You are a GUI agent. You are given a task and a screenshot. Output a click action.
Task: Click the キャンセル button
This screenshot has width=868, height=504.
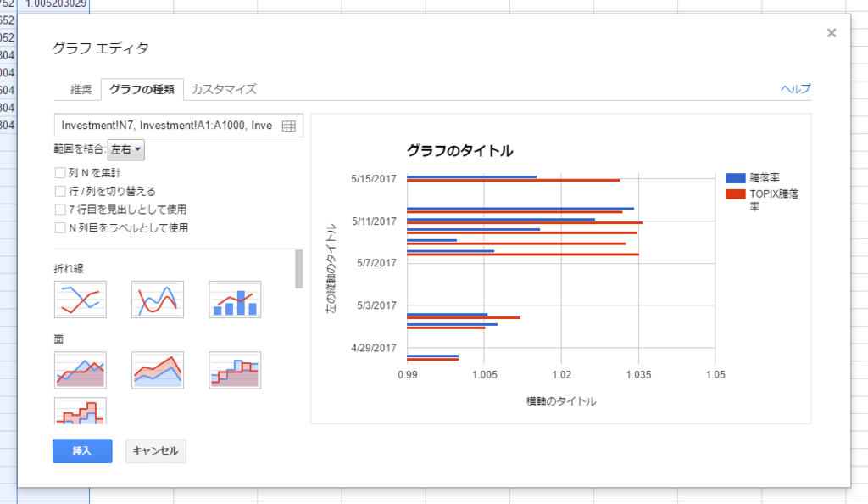click(156, 451)
